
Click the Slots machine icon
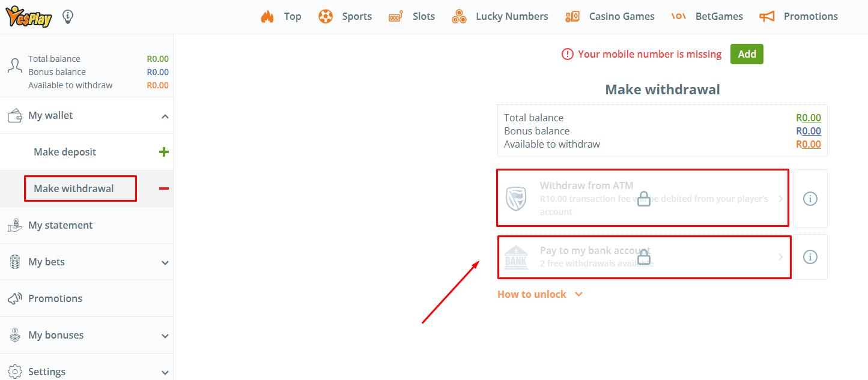point(395,17)
